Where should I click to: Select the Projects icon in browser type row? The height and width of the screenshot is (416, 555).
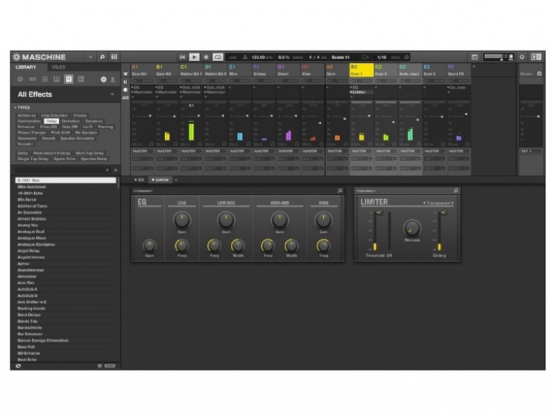tap(21, 79)
